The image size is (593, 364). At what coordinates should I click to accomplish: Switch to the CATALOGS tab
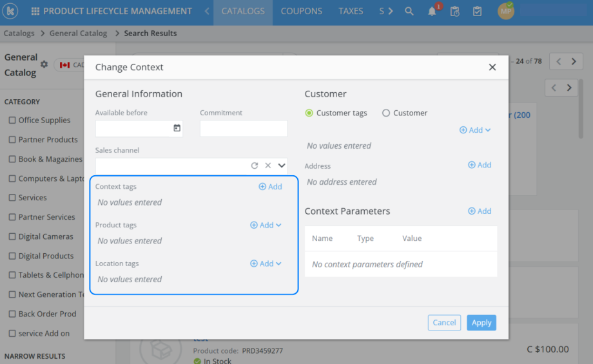pos(243,12)
